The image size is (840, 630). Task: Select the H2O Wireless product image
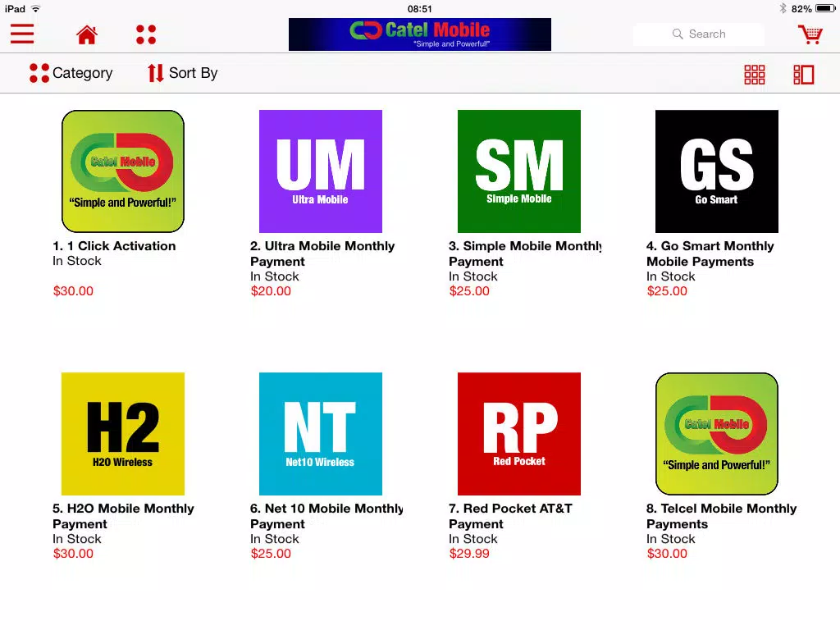coord(123,434)
